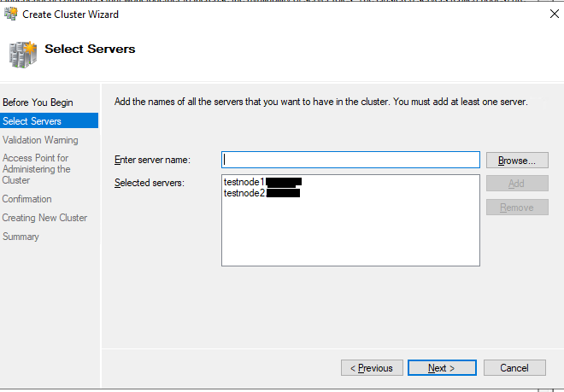Click the Remove button
Viewport: 564px width, 392px height.
[517, 208]
